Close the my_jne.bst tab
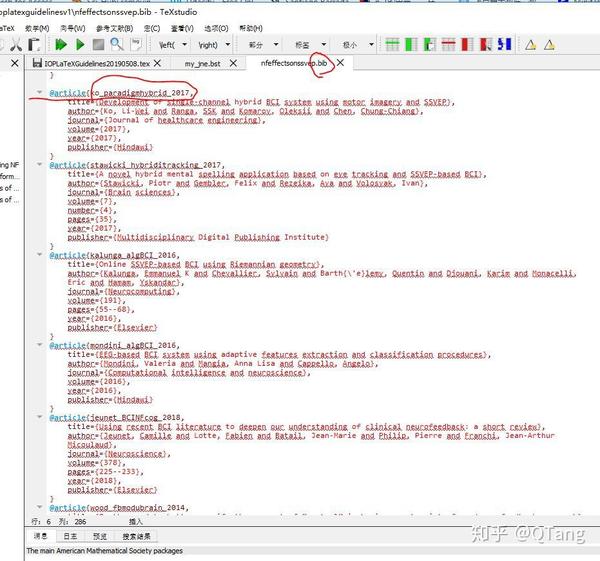The height and width of the screenshot is (561, 600). [x=233, y=63]
